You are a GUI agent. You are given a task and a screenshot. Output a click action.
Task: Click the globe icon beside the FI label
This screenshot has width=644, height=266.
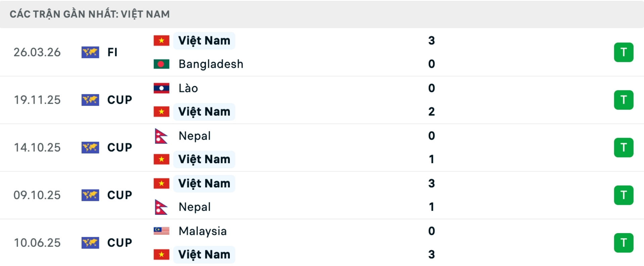coord(90,52)
